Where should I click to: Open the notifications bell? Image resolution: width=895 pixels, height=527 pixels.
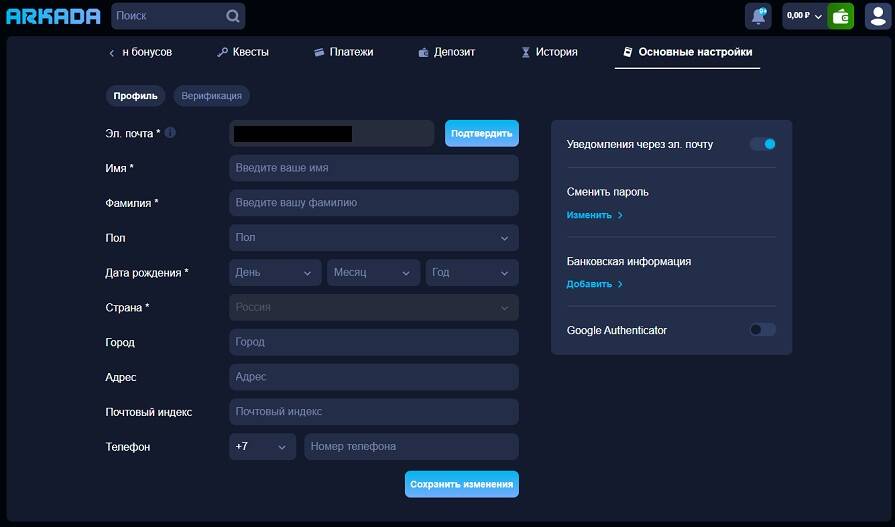coord(758,16)
